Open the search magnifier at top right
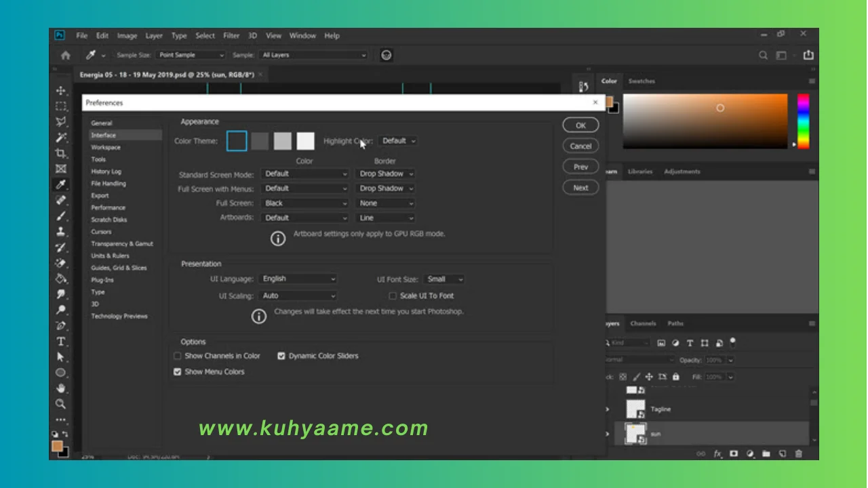The image size is (868, 488). (x=764, y=56)
